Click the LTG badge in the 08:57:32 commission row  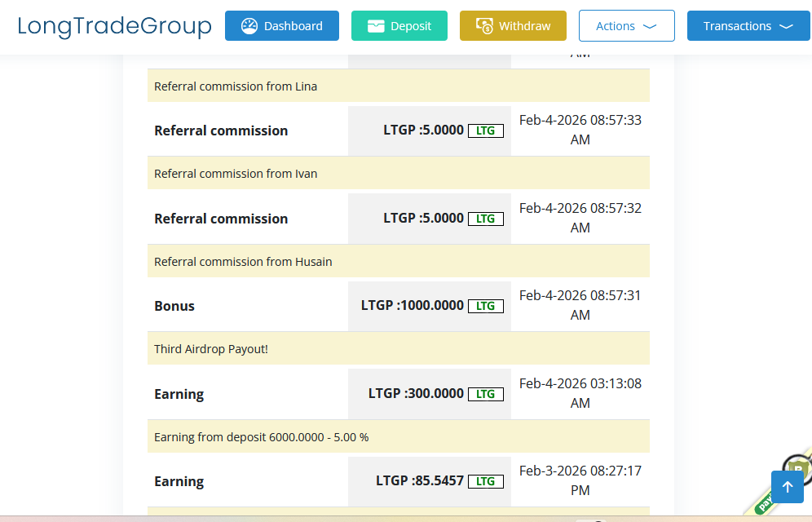click(485, 219)
